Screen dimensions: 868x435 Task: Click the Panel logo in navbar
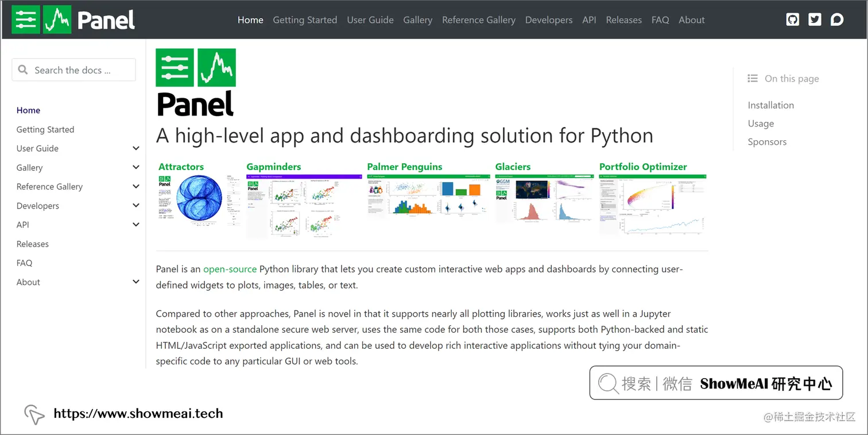coord(73,20)
